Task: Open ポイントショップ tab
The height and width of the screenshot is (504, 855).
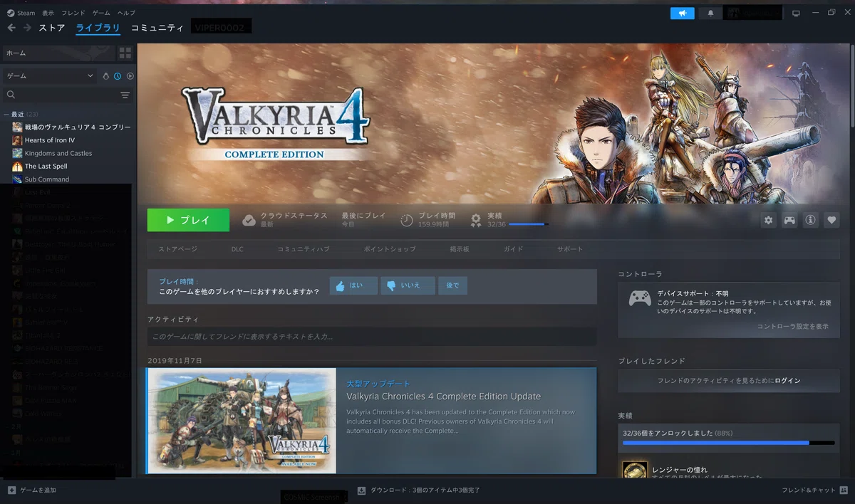Action: 390,249
